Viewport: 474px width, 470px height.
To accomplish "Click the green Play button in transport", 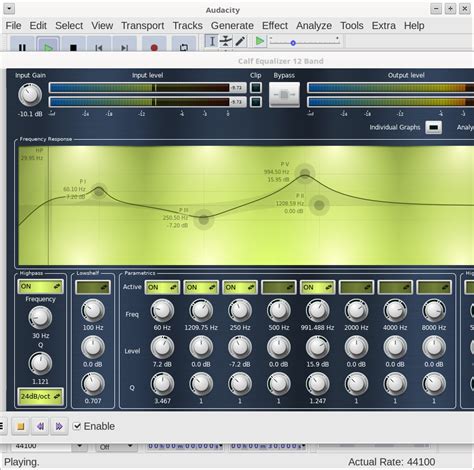I will tap(48, 45).
